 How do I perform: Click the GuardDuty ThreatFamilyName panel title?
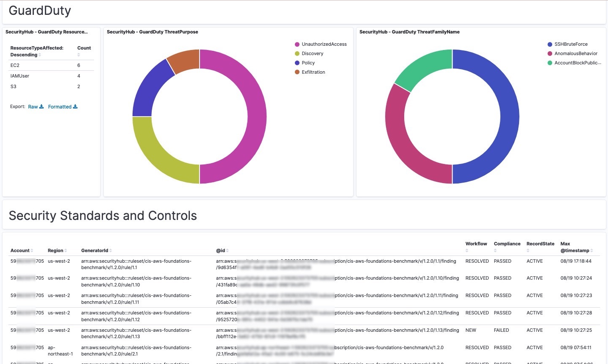(409, 32)
